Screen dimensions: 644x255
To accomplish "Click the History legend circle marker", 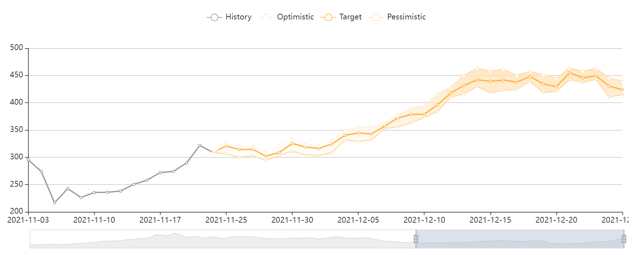I will pyautogui.click(x=214, y=17).
